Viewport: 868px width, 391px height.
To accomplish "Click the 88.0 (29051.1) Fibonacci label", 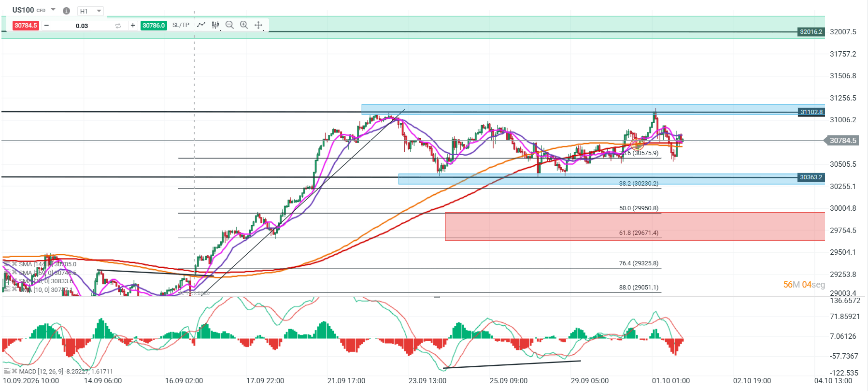I will click(x=639, y=288).
